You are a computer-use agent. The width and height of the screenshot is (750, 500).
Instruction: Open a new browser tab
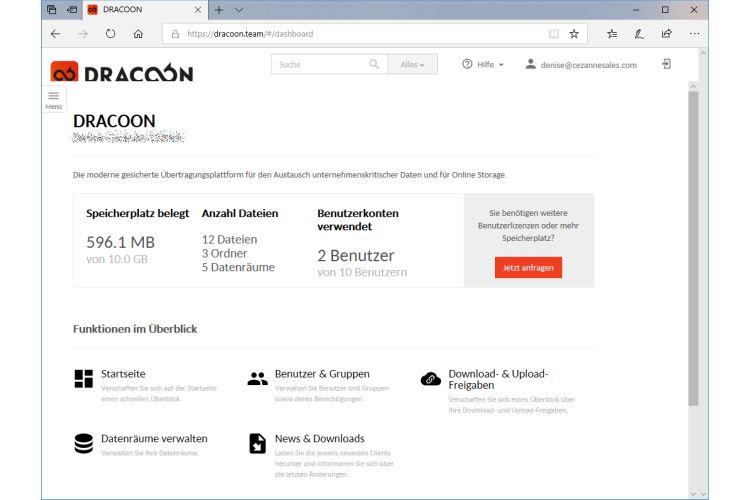pos(218,9)
